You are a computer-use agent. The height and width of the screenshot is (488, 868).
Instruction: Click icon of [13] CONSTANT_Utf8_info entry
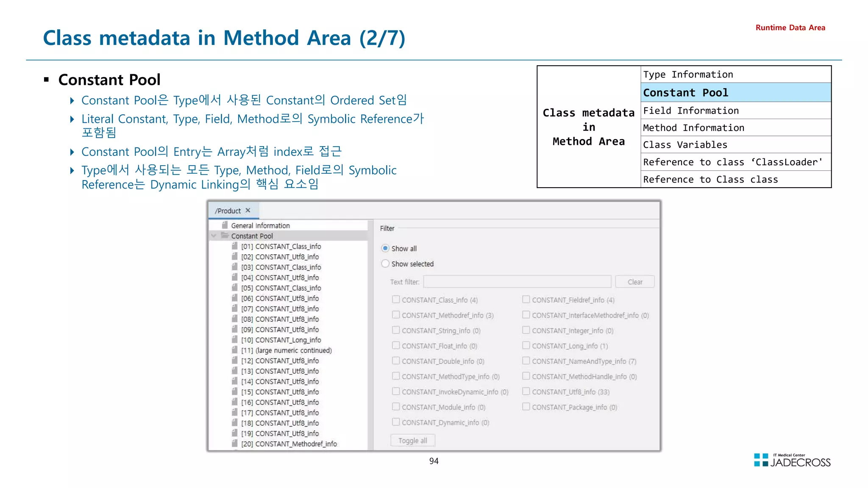[235, 371]
